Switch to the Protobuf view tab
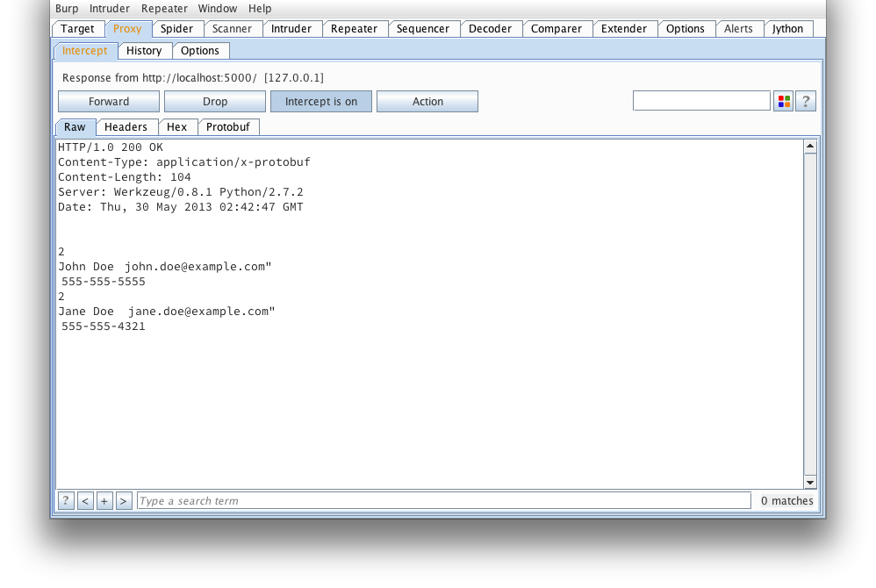The image size is (876, 588). pyautogui.click(x=228, y=127)
